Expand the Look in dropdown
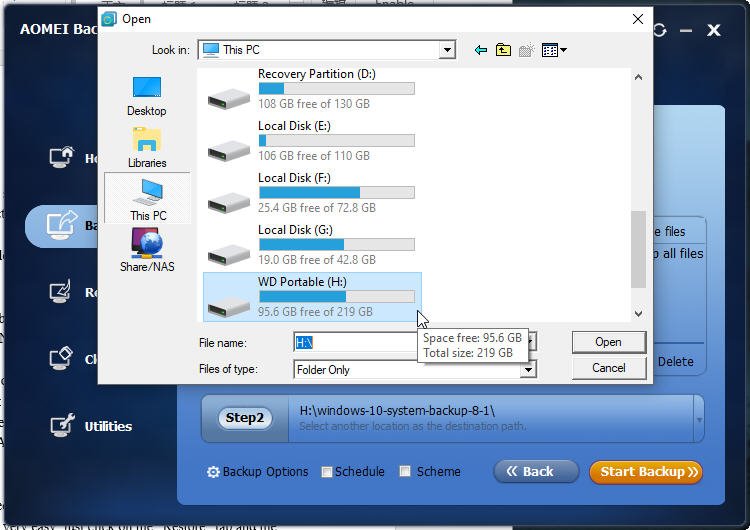 (447, 50)
